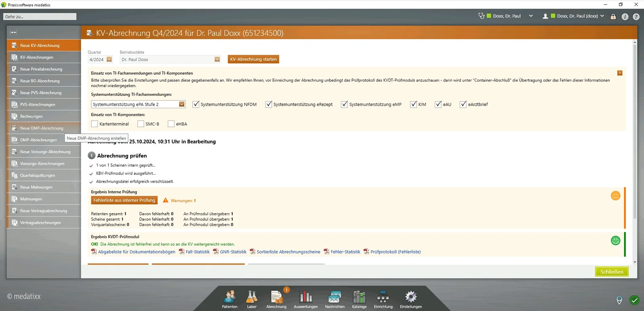
Task: Open Neue BG-Abrechnung in the sidebar
Action: [44, 81]
